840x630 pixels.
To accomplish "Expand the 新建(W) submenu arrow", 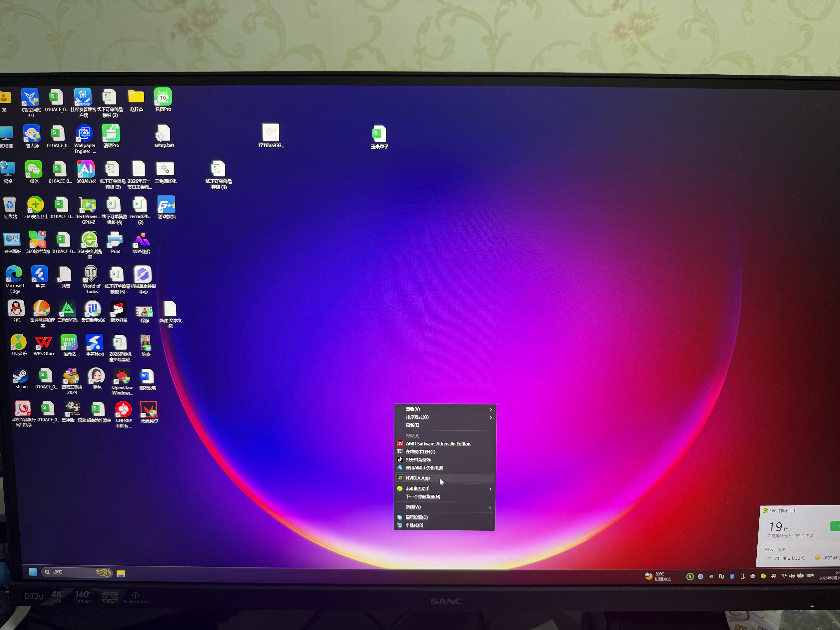I will pos(490,507).
